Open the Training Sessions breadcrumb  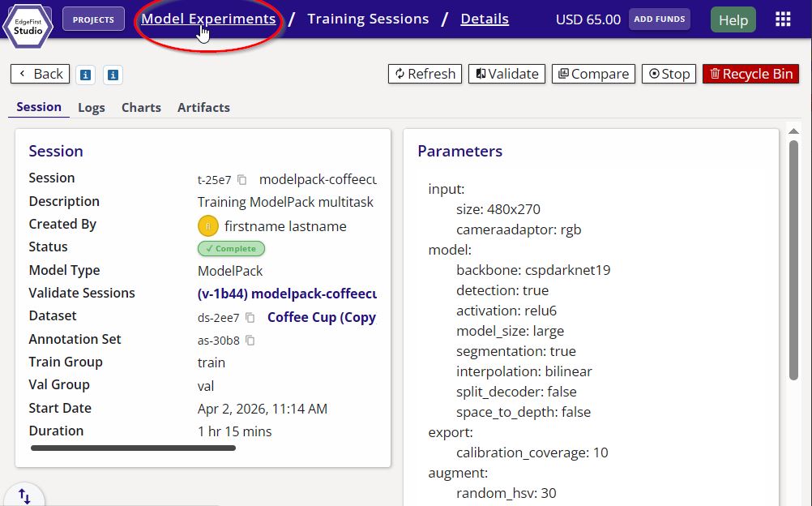pos(368,18)
